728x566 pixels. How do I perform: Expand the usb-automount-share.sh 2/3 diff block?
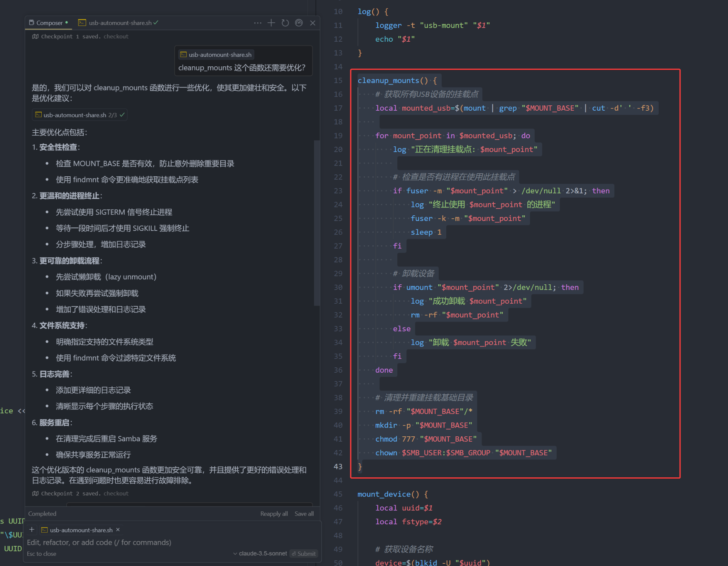click(80, 115)
